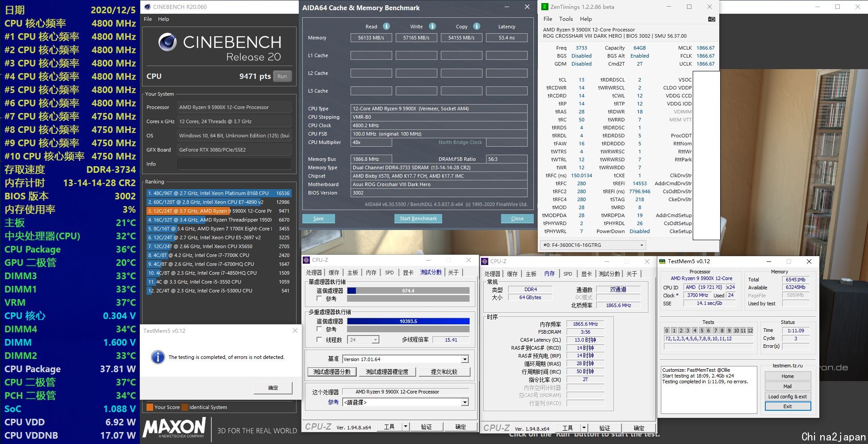Viewport: 868px width, 444px height.
Task: Click the AIDA64 Save button
Action: coord(318,218)
